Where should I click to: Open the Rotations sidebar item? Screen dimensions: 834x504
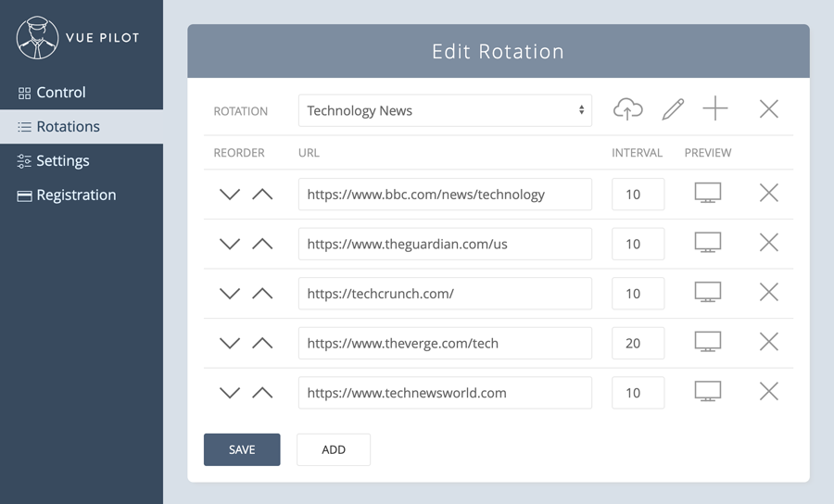click(82, 127)
